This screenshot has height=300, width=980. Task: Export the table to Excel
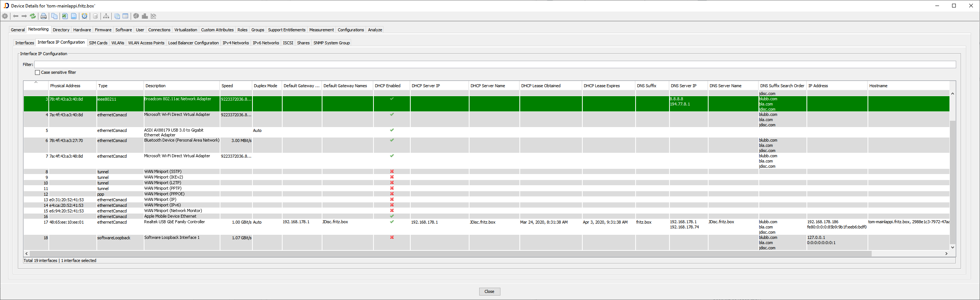65,16
